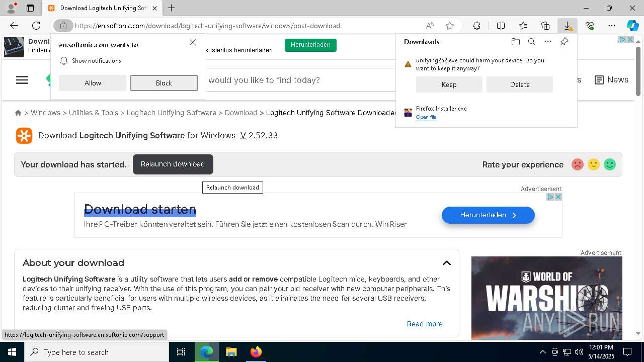Viewport: 644px width, 362px height.
Task: Open the Favorites list icon
Action: click(523, 26)
